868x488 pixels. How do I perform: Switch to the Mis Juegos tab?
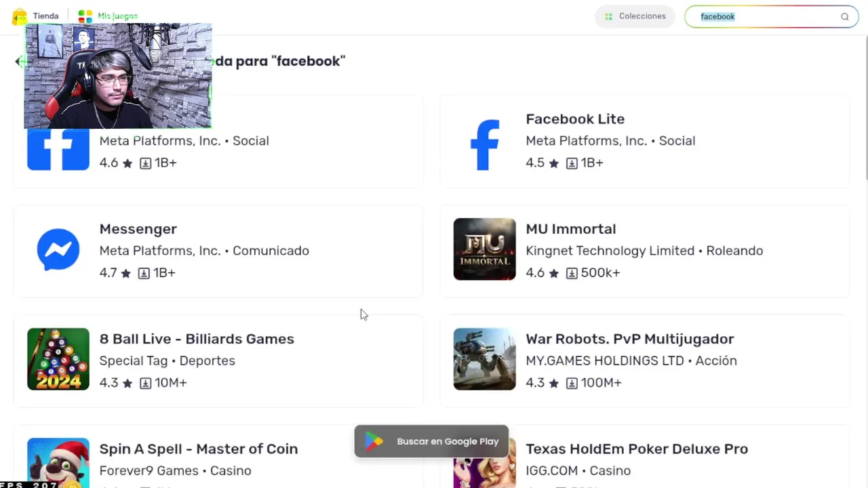pyautogui.click(x=117, y=16)
